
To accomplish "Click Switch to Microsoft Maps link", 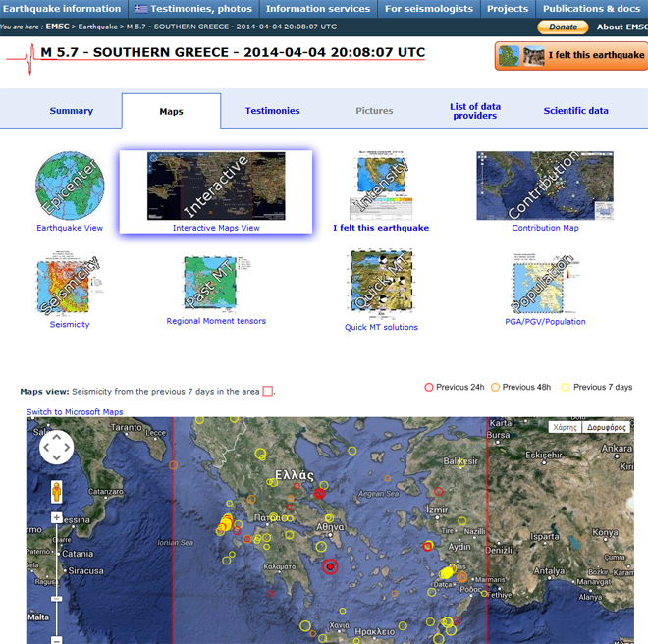I will click(x=75, y=412).
